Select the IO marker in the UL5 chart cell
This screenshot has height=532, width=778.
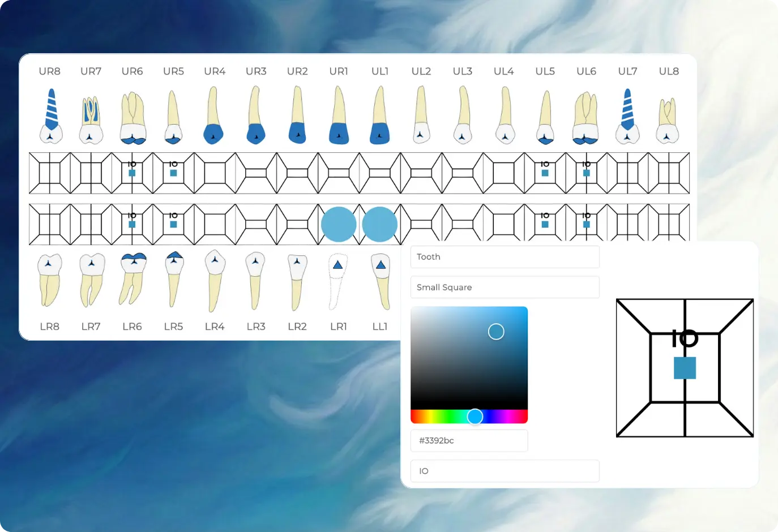pyautogui.click(x=544, y=173)
